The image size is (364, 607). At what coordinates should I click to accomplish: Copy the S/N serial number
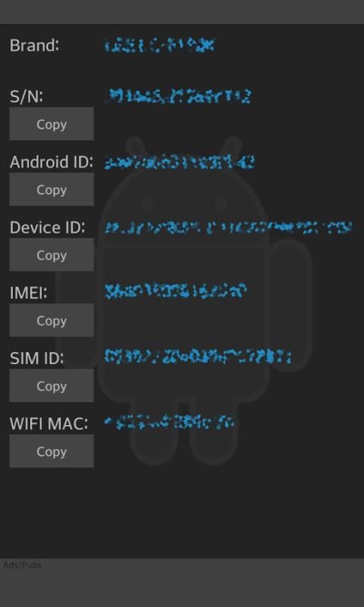click(x=52, y=124)
